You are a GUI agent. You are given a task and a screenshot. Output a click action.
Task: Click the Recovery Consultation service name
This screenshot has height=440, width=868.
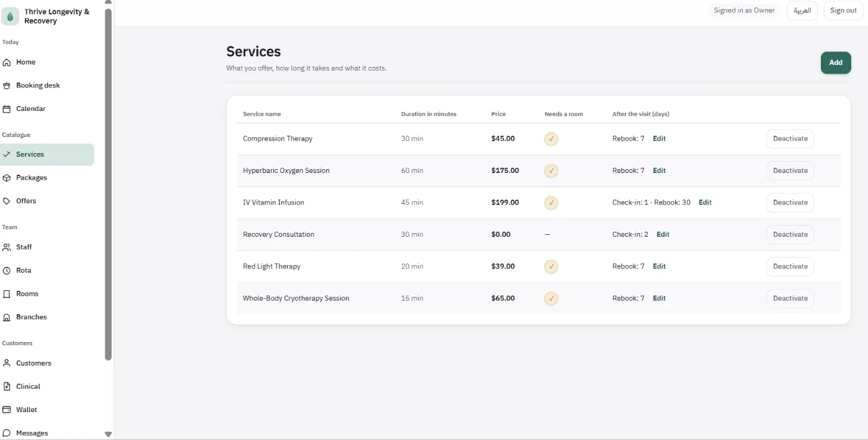[x=278, y=234]
